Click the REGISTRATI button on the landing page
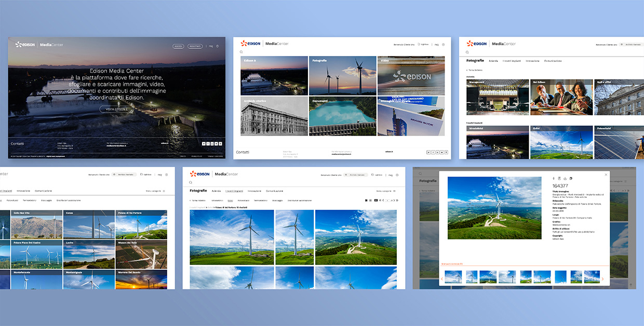 (195, 46)
